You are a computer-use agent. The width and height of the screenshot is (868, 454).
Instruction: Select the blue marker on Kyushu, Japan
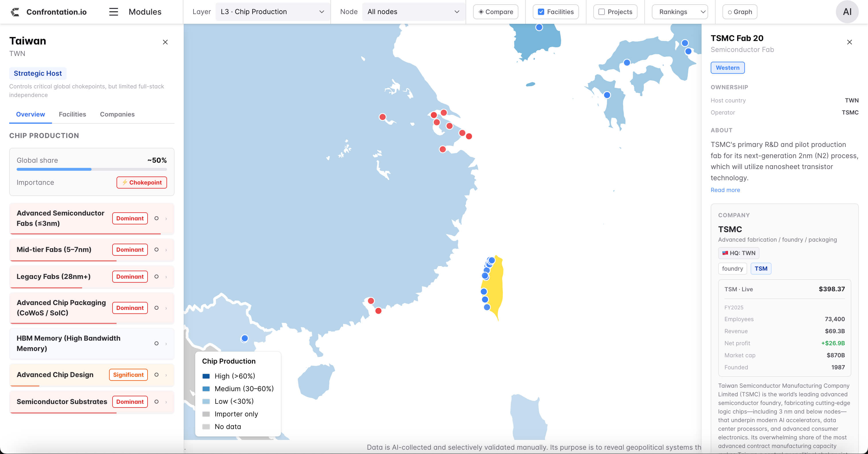point(607,95)
